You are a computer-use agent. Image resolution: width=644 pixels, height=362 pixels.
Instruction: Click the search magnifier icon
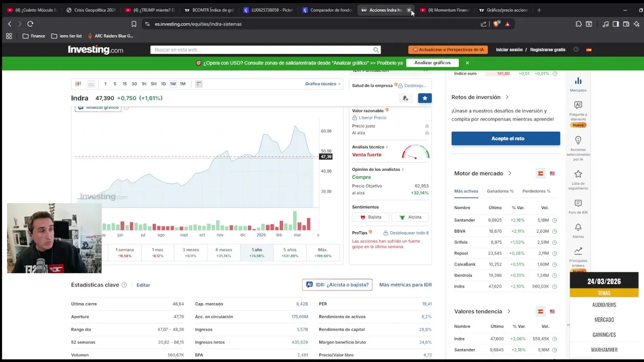(376, 50)
